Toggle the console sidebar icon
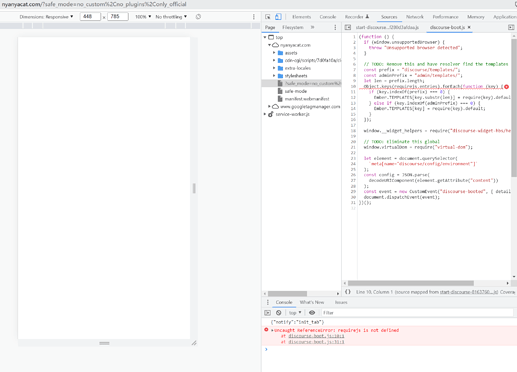Screen dimensions: 517x372 click(267, 313)
